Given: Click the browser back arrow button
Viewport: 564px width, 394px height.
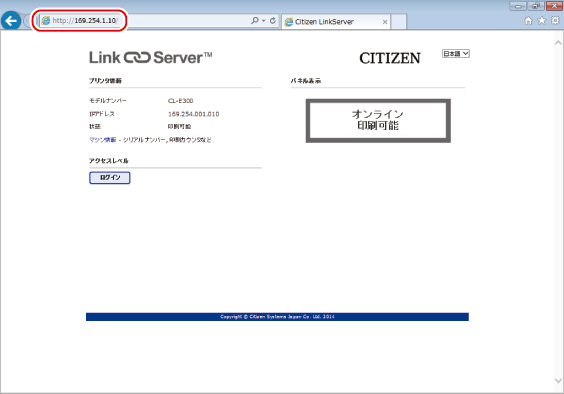Looking at the screenshot, I should [x=11, y=21].
